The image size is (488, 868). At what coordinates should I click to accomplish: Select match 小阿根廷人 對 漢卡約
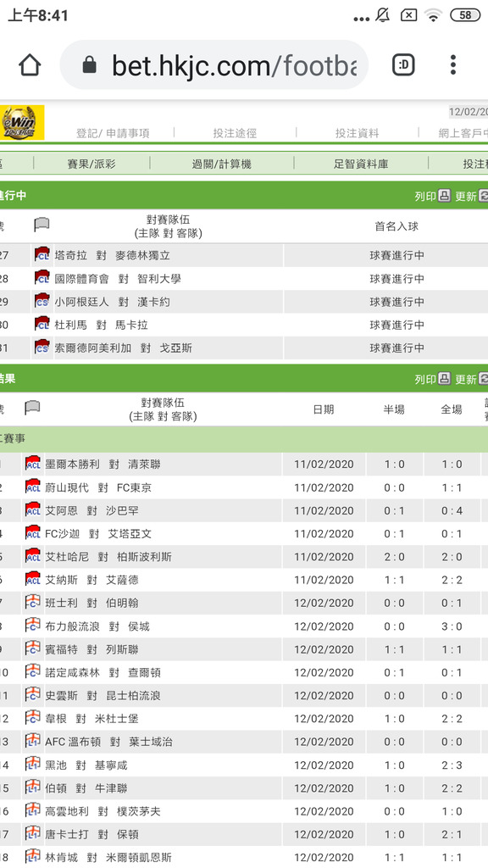112,302
